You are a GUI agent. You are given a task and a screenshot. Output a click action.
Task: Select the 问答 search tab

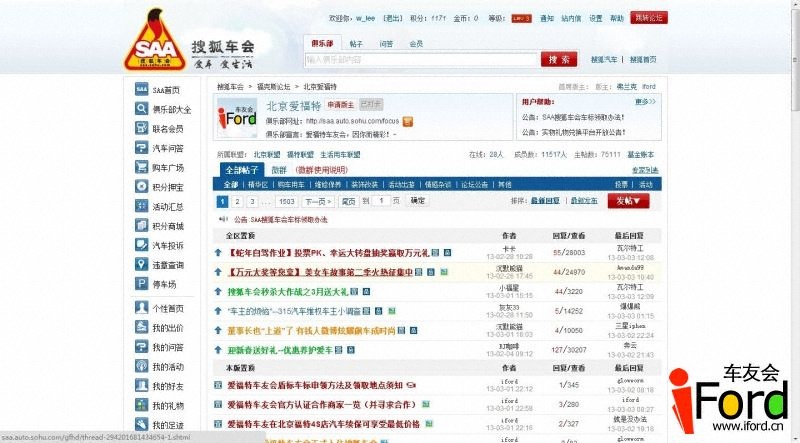386,44
